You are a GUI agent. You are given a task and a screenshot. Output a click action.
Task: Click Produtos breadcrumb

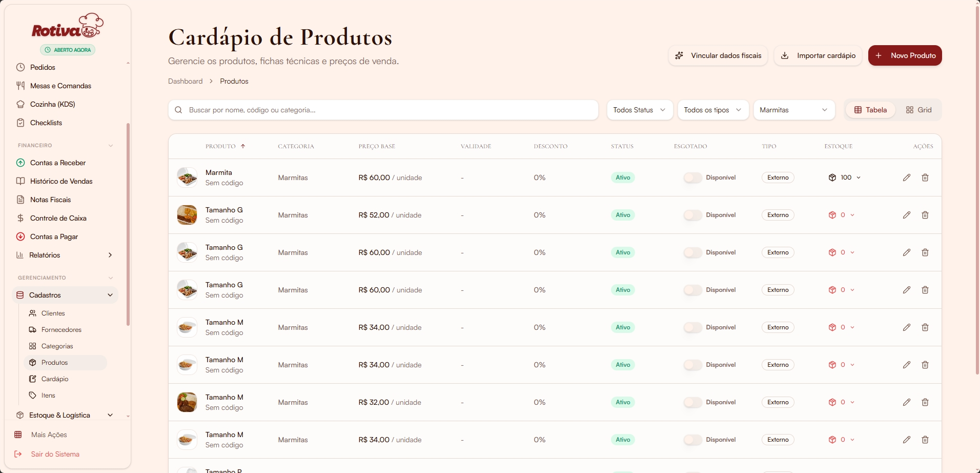234,81
